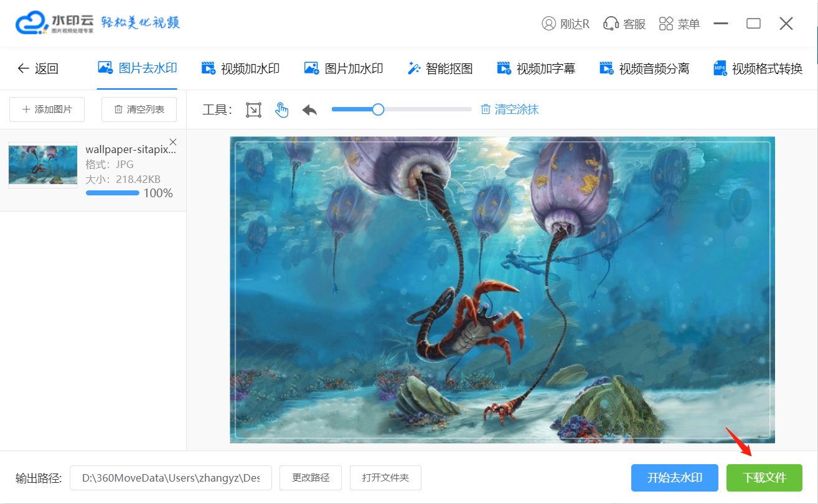This screenshot has height=504, width=818.
Task: Click the 视频音频分离 tab icon
Action: [606, 68]
